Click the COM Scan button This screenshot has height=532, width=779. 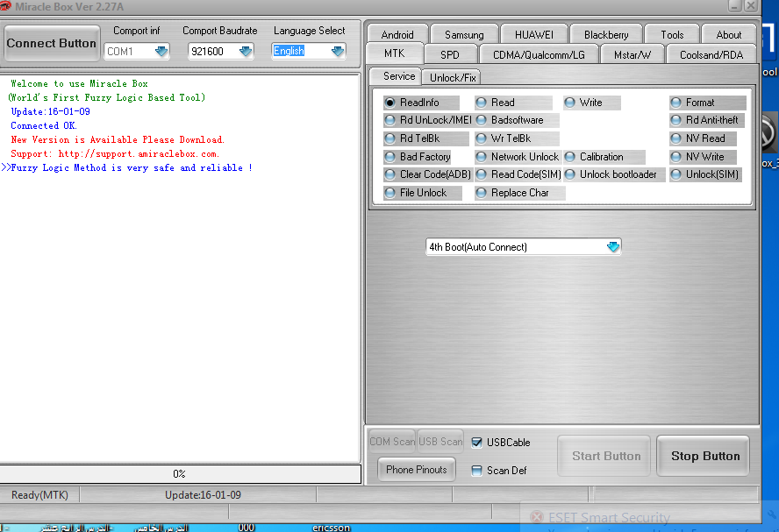392,442
